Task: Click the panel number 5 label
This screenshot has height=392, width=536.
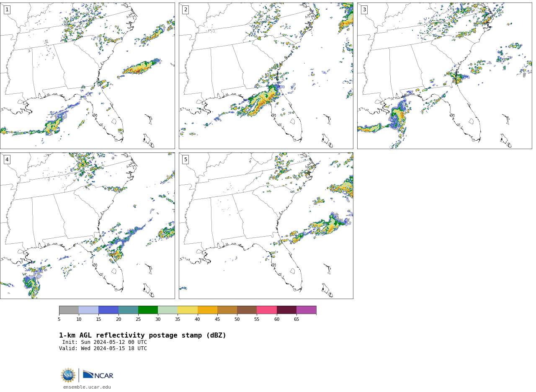Action: 186,160
